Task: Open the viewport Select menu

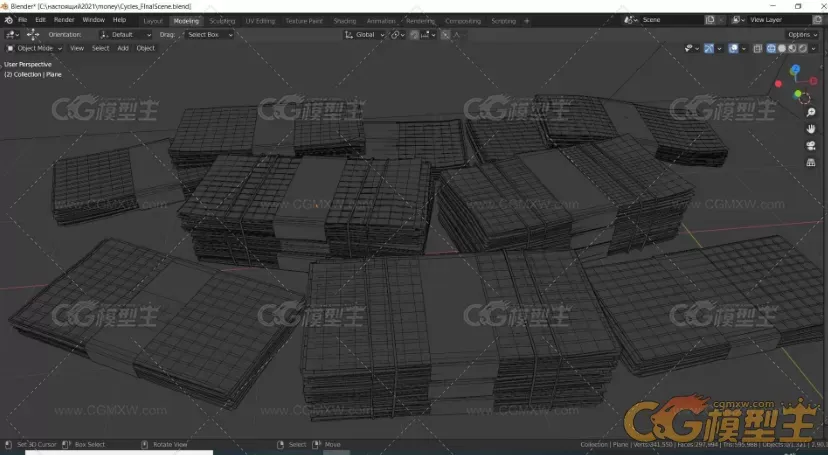Action: [100, 48]
